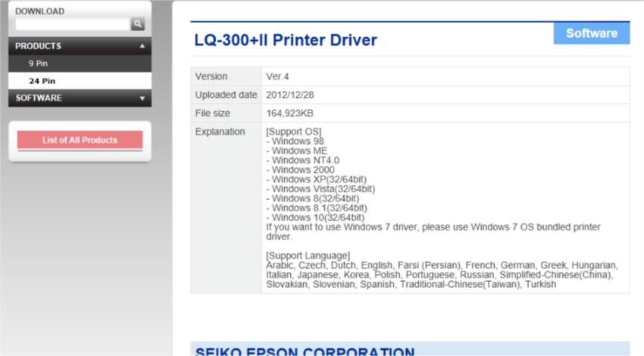Click the file size 164,923KB value
This screenshot has width=644, height=356.
click(x=289, y=114)
